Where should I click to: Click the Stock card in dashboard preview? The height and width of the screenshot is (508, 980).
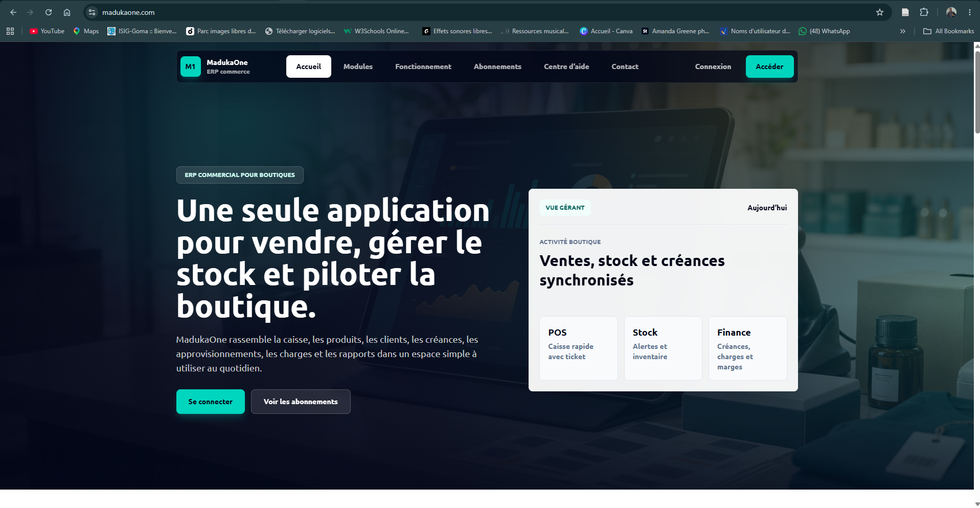(x=663, y=348)
